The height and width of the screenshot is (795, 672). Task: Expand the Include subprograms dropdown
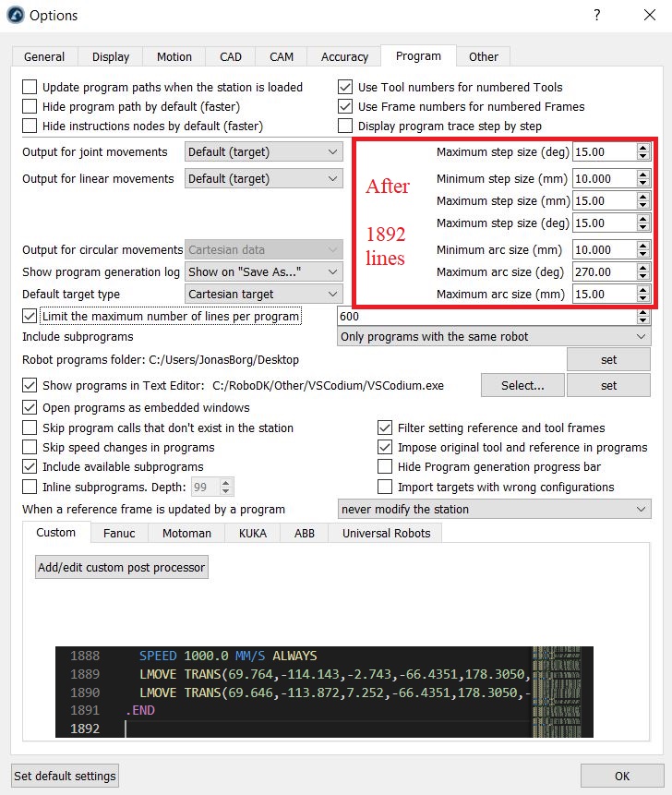tap(494, 337)
